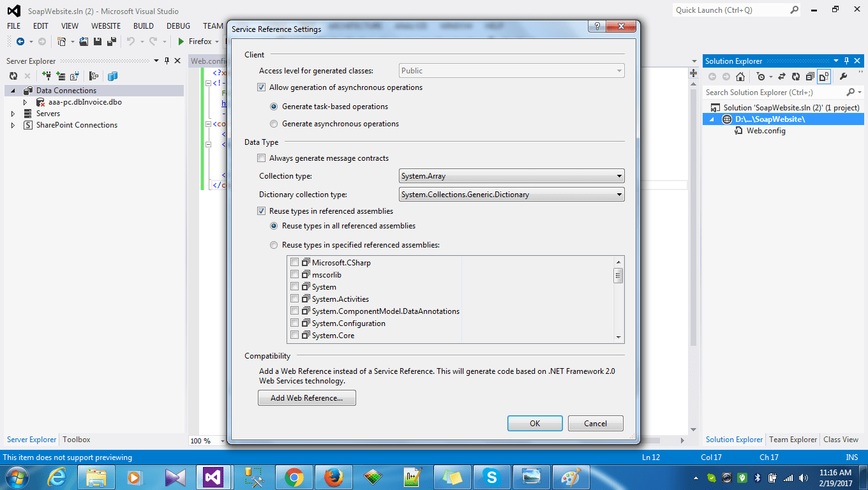Switch to the Team Explorer tab
The height and width of the screenshot is (490, 868).
pyautogui.click(x=793, y=440)
